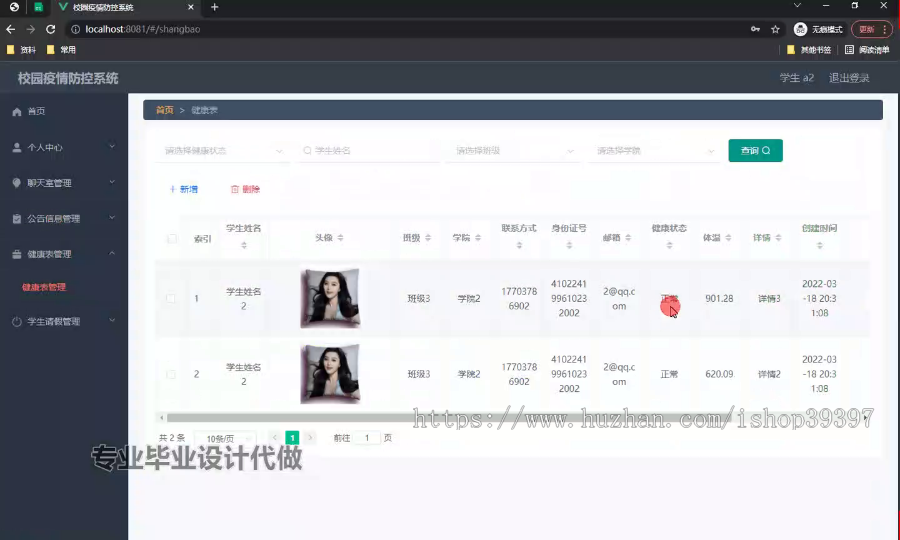Screen dimensions: 900x540
Task: Open 10条/页 page size dropdown
Action: pyautogui.click(x=225, y=438)
